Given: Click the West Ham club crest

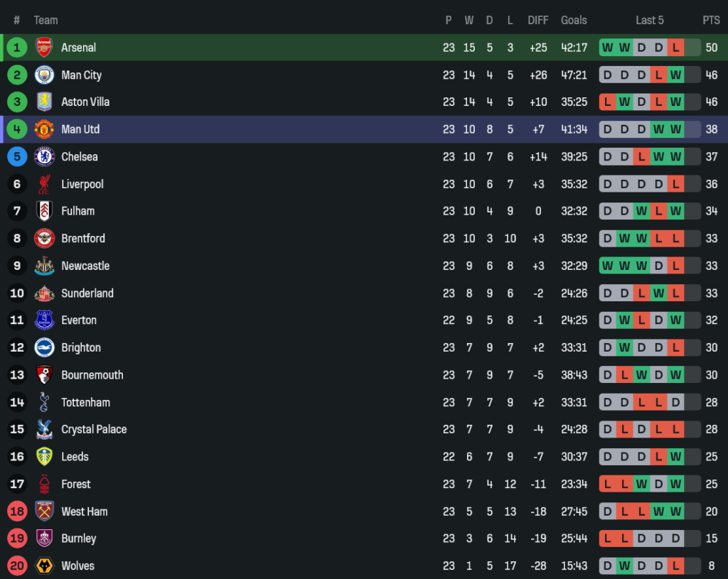Looking at the screenshot, I should click(44, 511).
